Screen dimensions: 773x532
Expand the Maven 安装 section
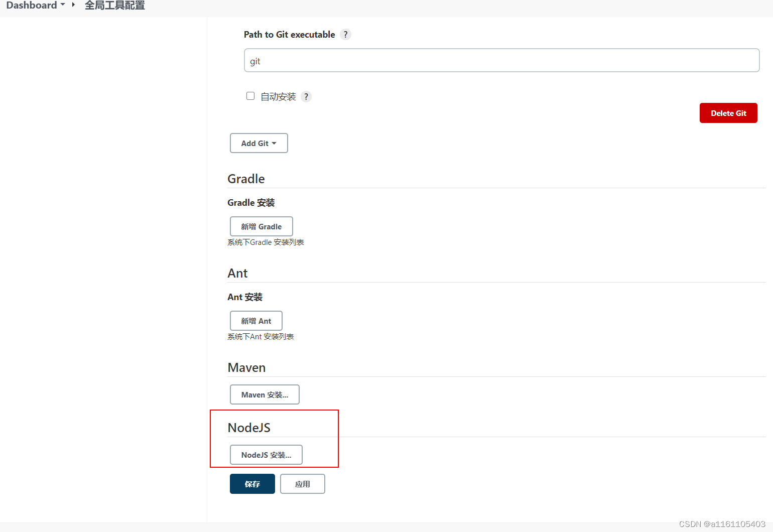tap(265, 394)
